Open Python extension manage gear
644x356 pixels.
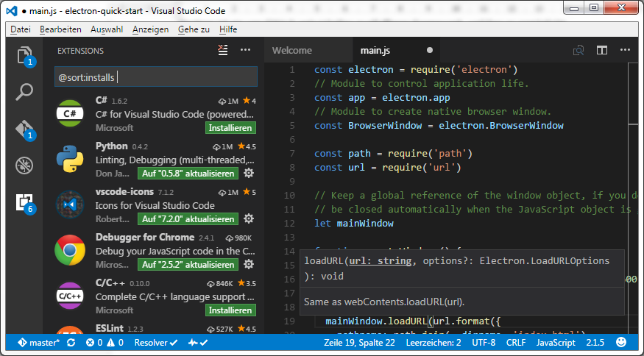coord(249,174)
